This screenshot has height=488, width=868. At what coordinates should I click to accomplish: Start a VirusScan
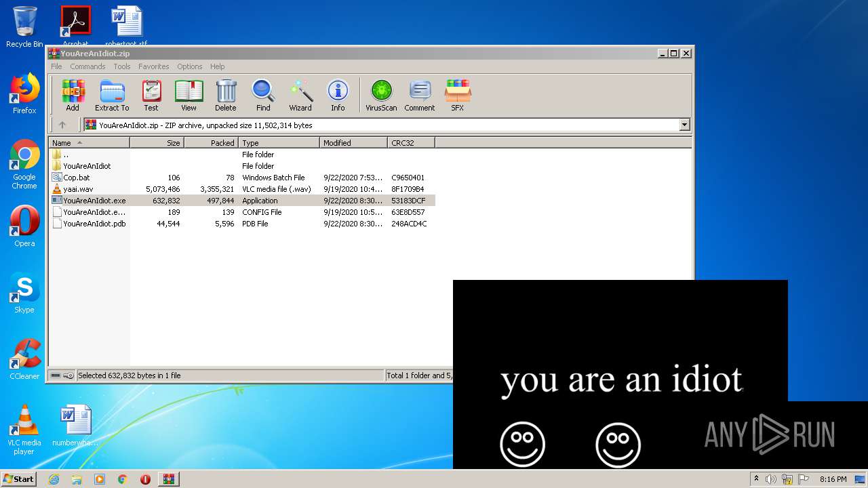[x=381, y=96]
